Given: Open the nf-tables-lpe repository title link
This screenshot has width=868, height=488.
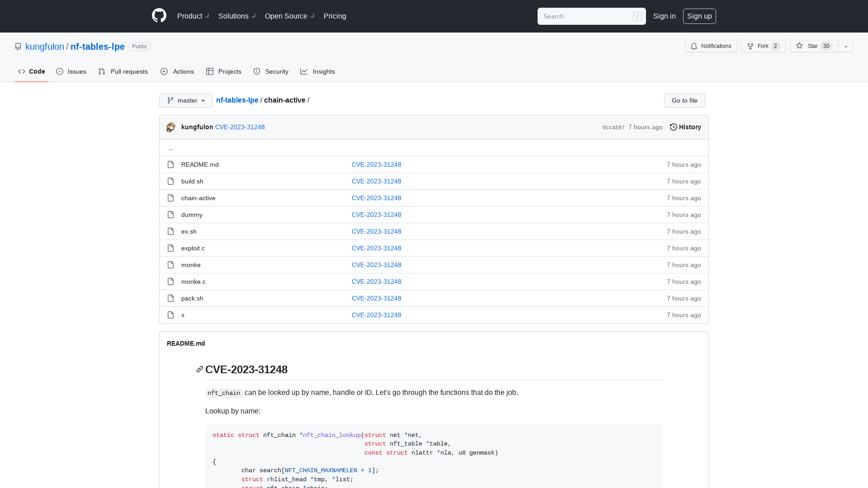Looking at the screenshot, I should pyautogui.click(x=98, y=47).
